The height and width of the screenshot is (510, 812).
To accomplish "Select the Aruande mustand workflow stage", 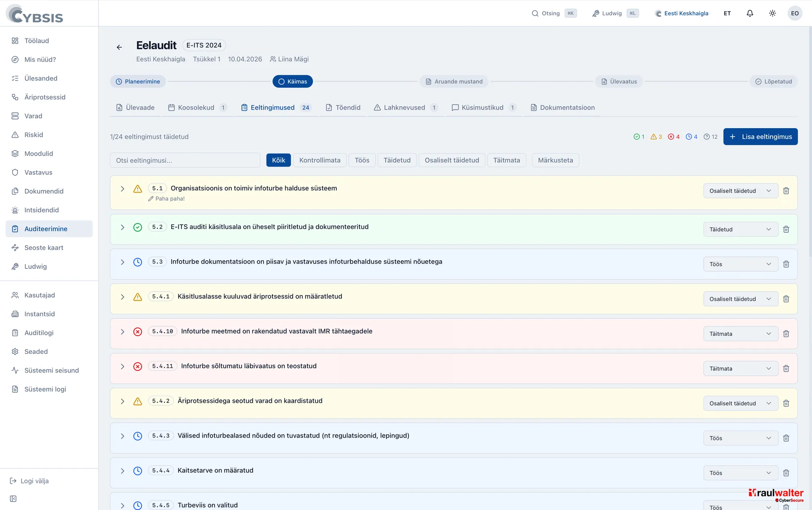I will [454, 82].
